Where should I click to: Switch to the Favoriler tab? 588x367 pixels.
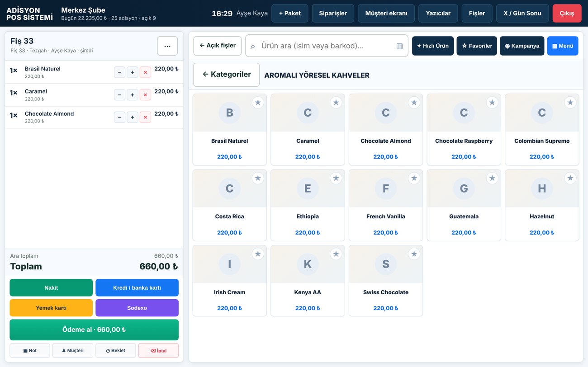pos(477,46)
